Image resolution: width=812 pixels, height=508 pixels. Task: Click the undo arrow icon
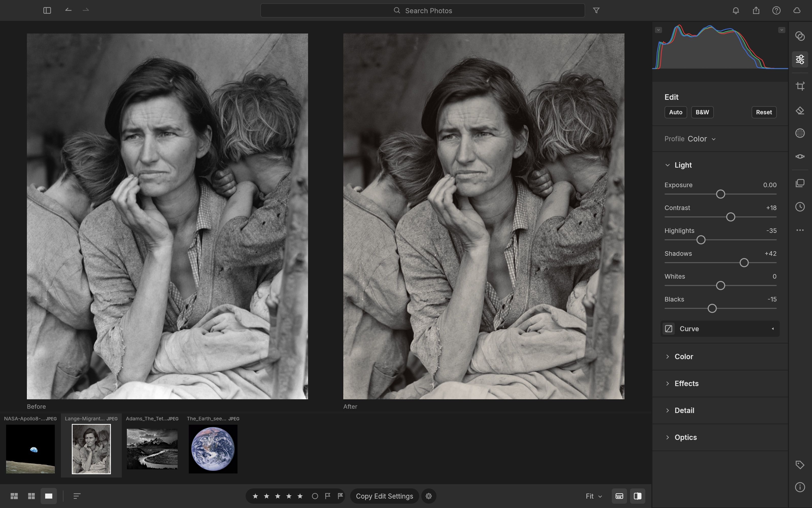pyautogui.click(x=68, y=10)
